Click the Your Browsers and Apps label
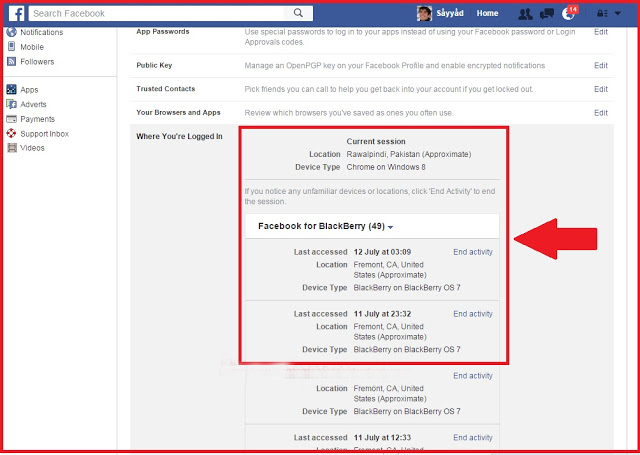 pos(178,113)
